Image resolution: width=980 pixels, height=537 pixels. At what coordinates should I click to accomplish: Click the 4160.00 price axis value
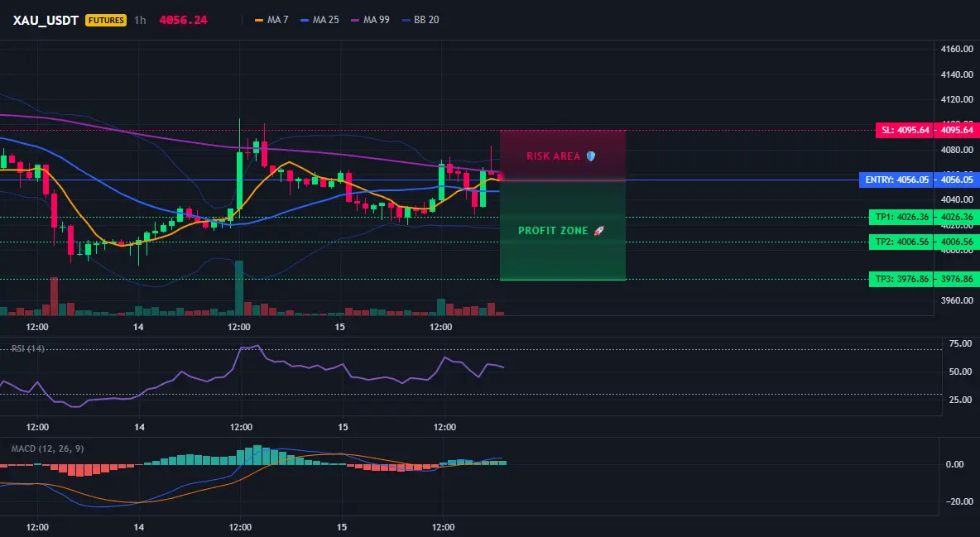(956, 50)
